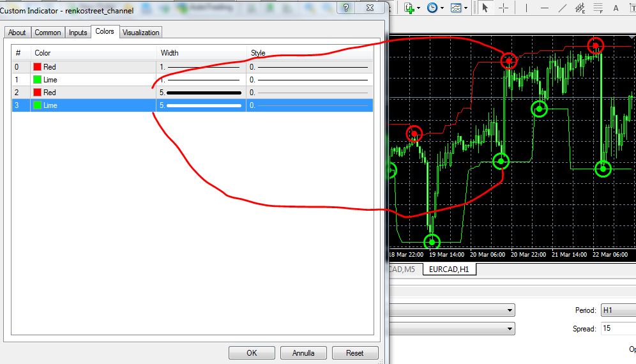Select the Horizontal Line tool

544,8
